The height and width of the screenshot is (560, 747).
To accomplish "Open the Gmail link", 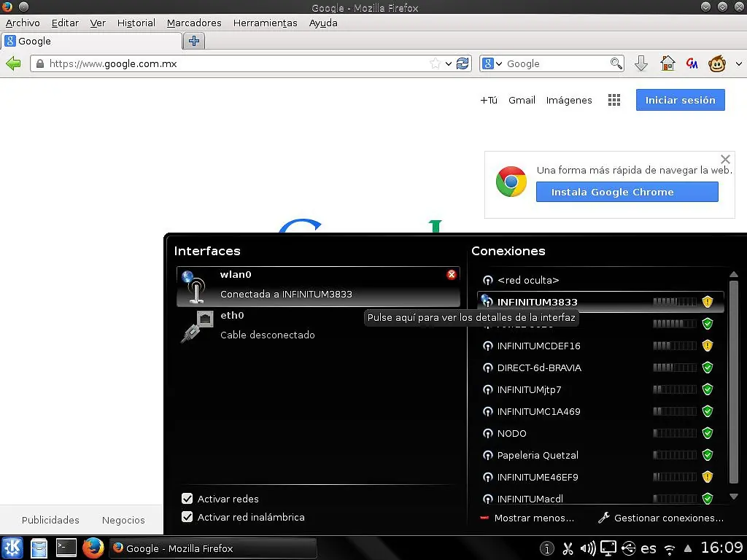I will point(522,100).
